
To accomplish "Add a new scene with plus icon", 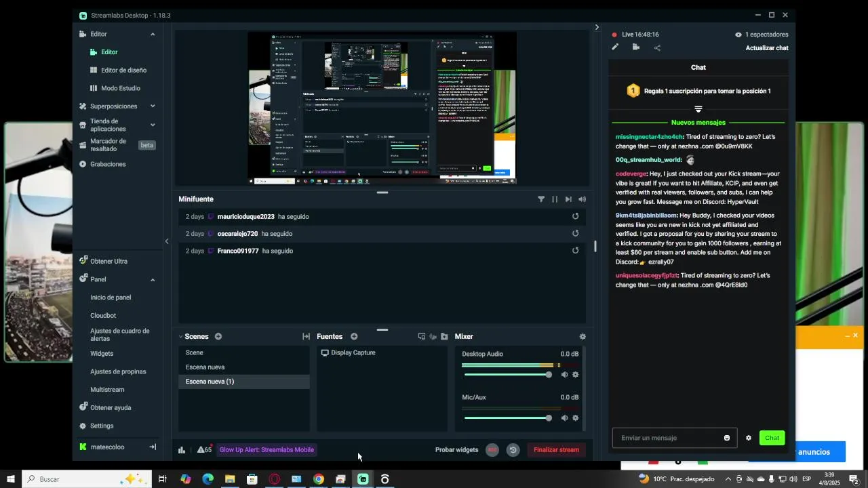I will pos(218,337).
